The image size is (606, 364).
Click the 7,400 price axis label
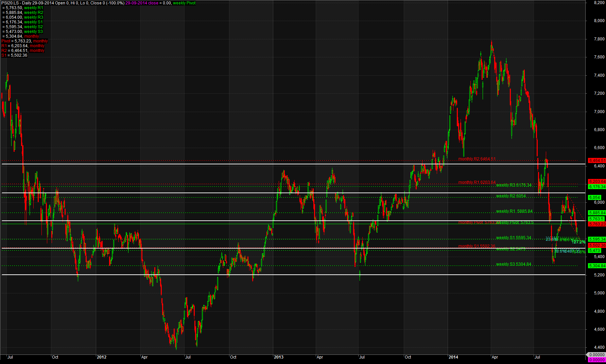[x=599, y=75]
